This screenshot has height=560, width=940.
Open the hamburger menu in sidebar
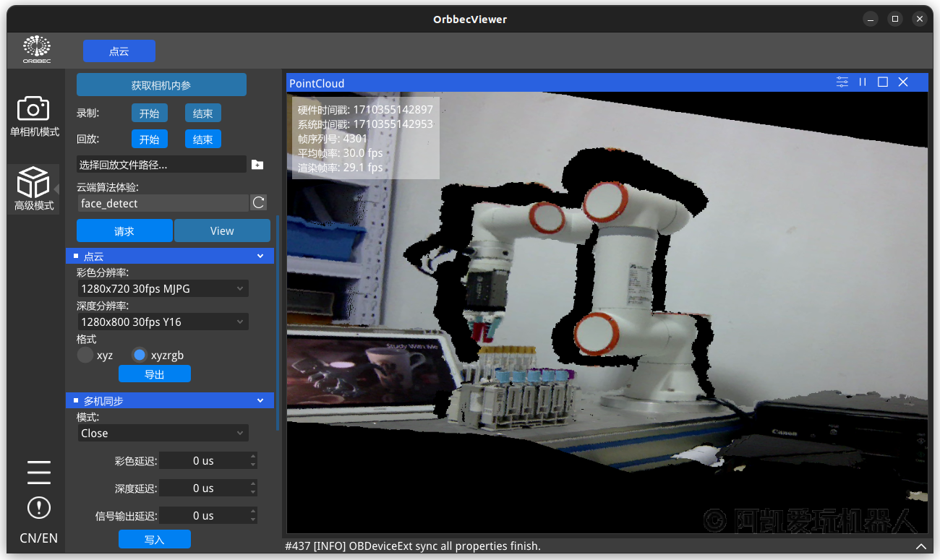coord(38,472)
